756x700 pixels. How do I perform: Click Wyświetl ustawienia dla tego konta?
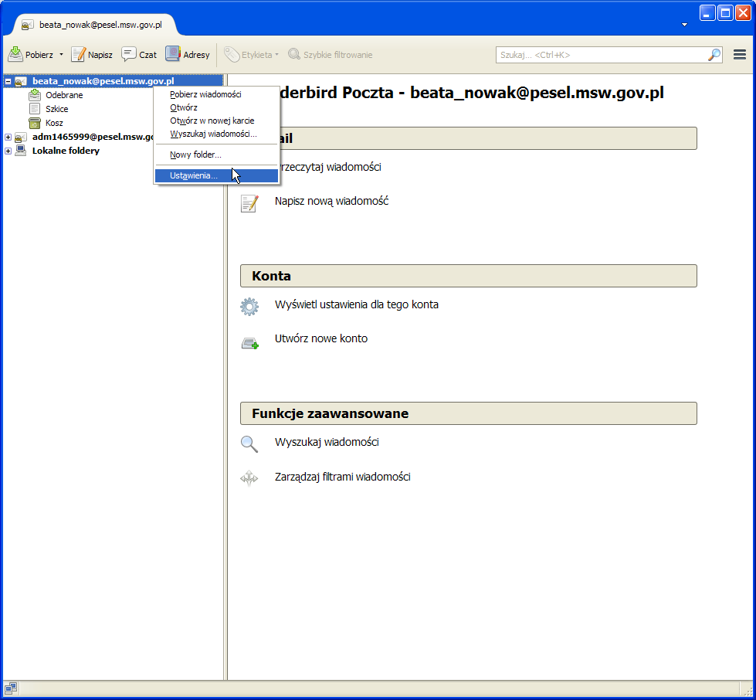(357, 305)
